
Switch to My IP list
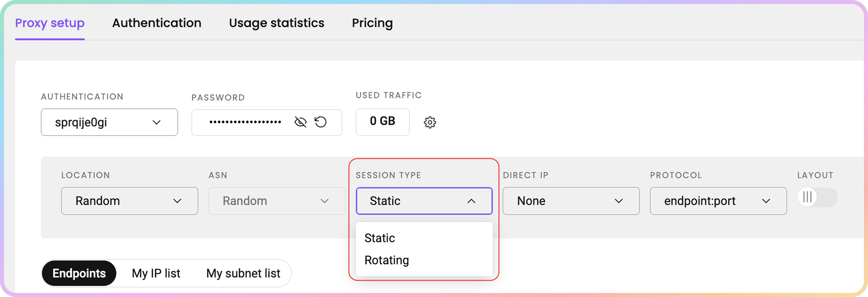coord(156,273)
